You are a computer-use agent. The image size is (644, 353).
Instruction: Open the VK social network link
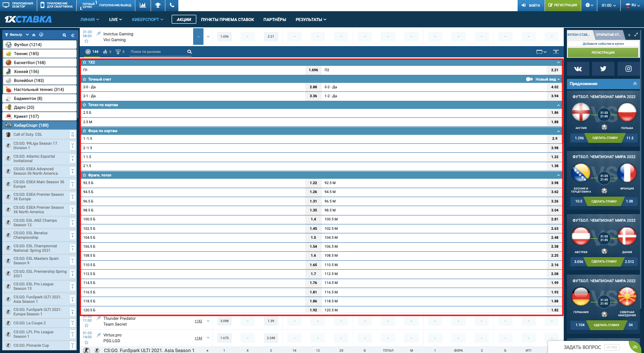click(578, 69)
